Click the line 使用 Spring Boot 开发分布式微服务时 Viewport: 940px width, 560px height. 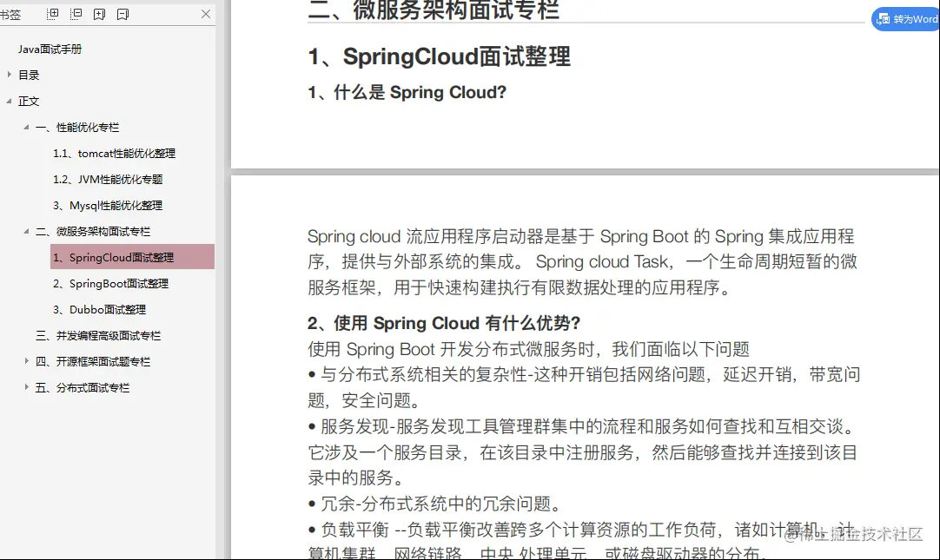(x=529, y=349)
